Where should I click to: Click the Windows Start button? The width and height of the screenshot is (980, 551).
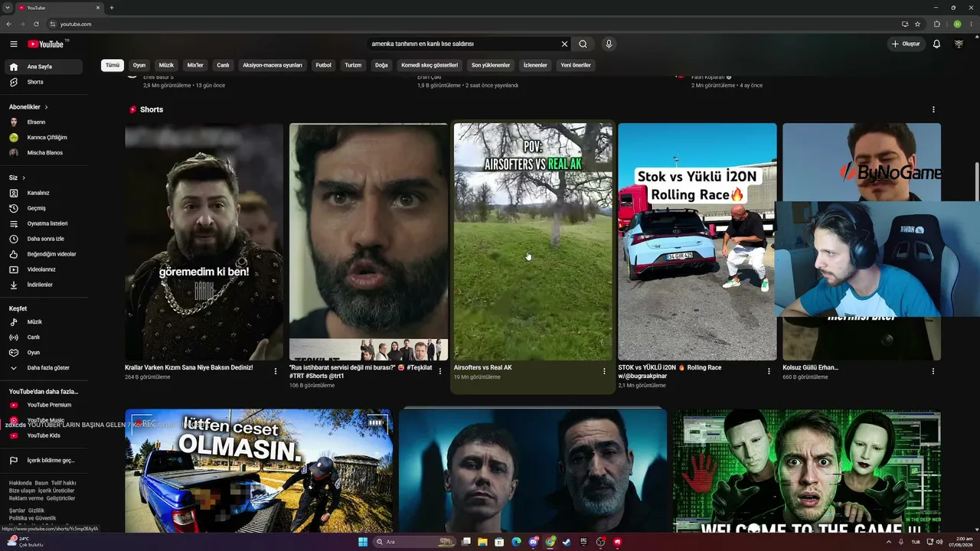363,542
